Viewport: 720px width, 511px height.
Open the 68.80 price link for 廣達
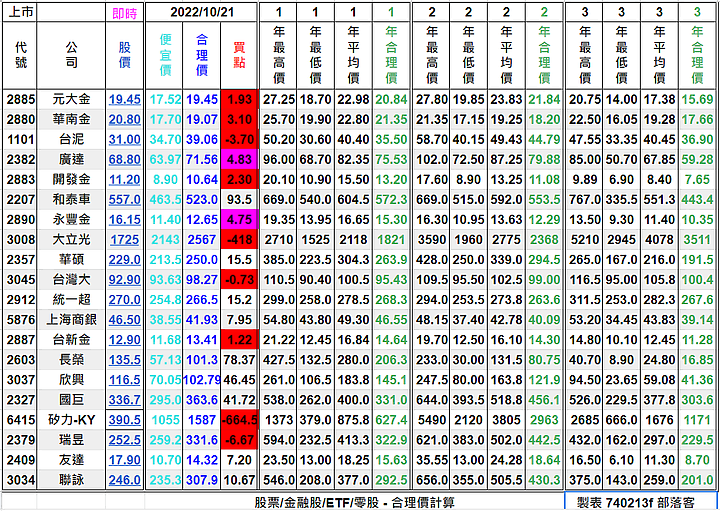click(x=124, y=159)
